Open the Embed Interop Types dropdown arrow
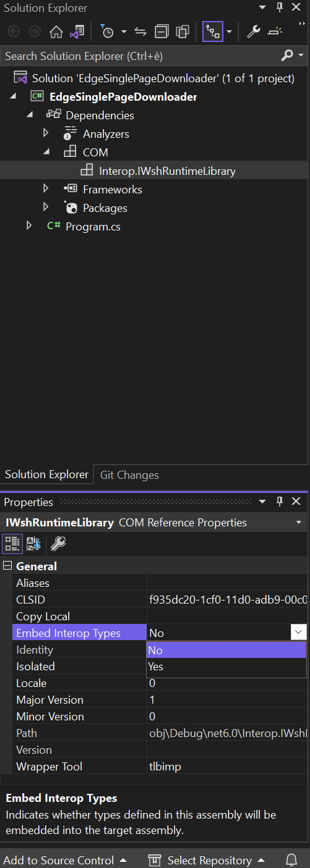 point(298,632)
